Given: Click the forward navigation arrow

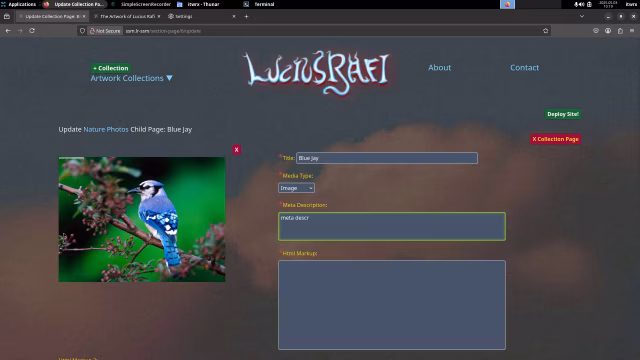Looking at the screenshot, I should [x=20, y=31].
